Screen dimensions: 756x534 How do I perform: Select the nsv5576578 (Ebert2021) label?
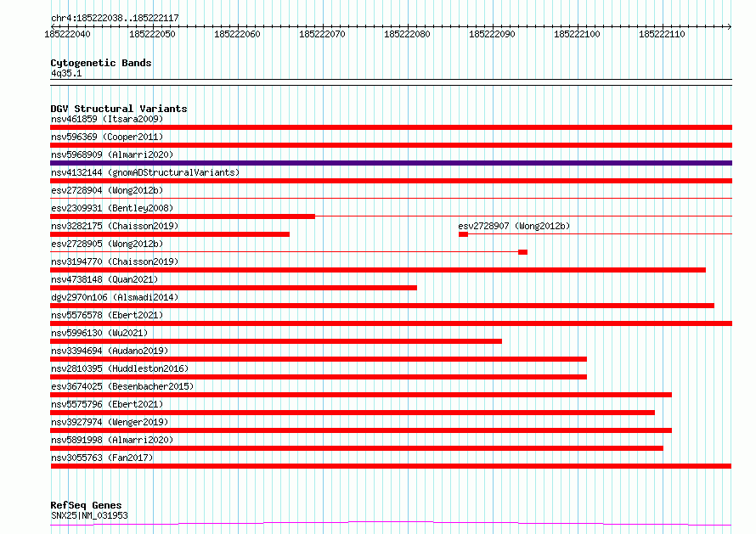tap(107, 315)
